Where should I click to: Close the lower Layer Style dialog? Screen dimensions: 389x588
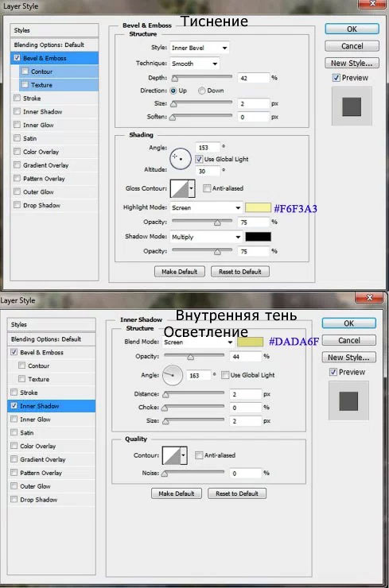tap(369, 298)
